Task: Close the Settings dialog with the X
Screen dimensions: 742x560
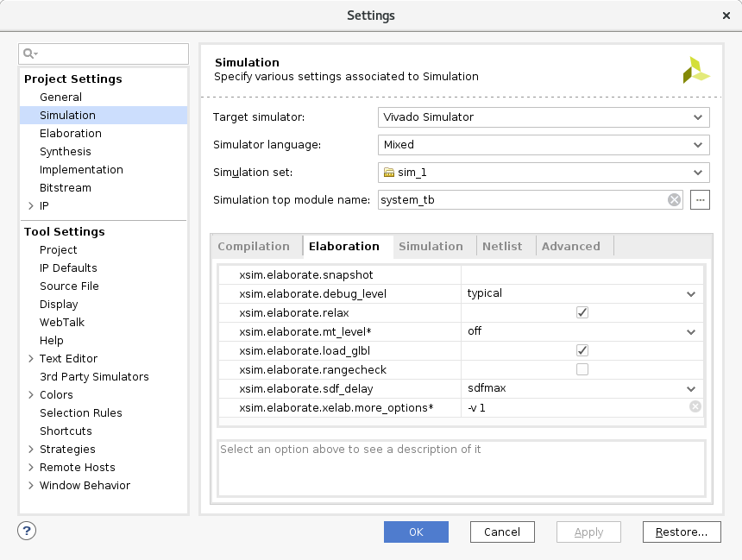Action: tap(727, 15)
